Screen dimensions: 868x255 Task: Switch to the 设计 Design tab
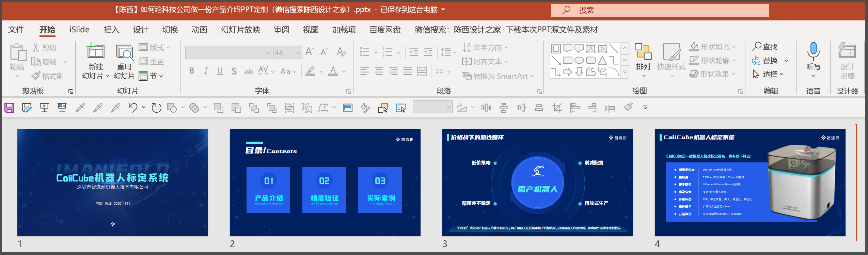[141, 30]
